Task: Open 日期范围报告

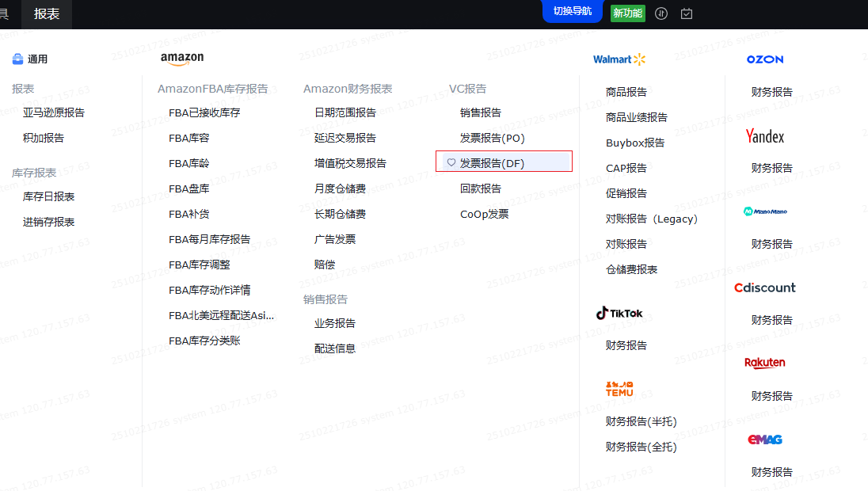Action: (x=345, y=112)
